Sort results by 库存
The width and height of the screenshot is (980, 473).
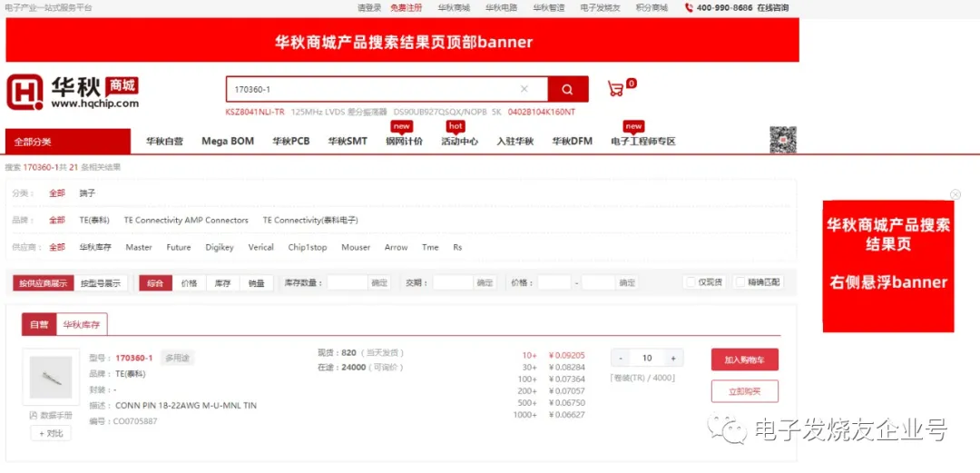click(223, 282)
